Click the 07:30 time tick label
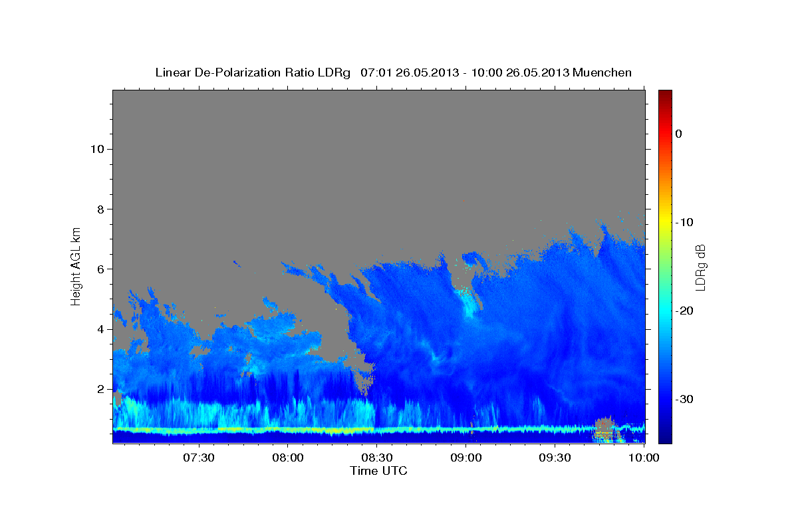 point(198,458)
